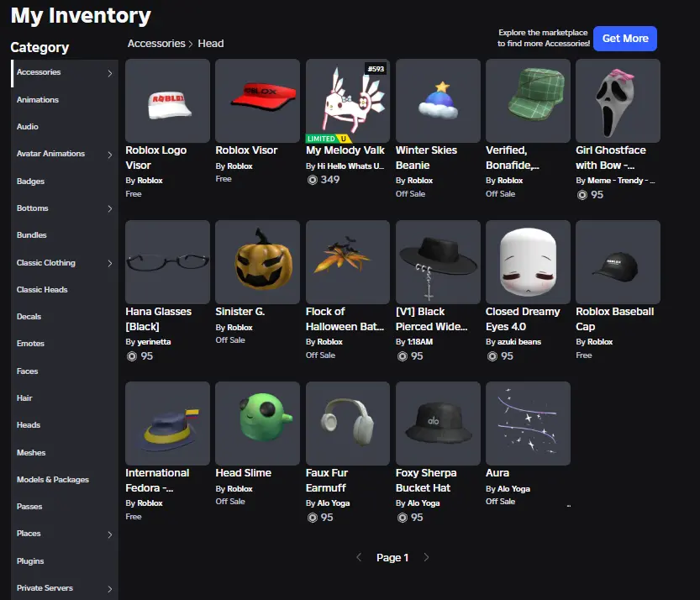Go to the next inventory page arrow
The width and height of the screenshot is (700, 600).
[426, 558]
